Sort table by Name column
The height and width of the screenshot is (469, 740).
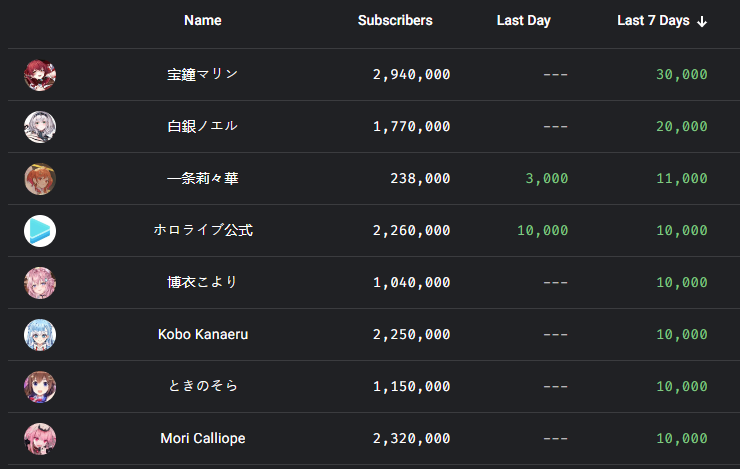point(203,21)
